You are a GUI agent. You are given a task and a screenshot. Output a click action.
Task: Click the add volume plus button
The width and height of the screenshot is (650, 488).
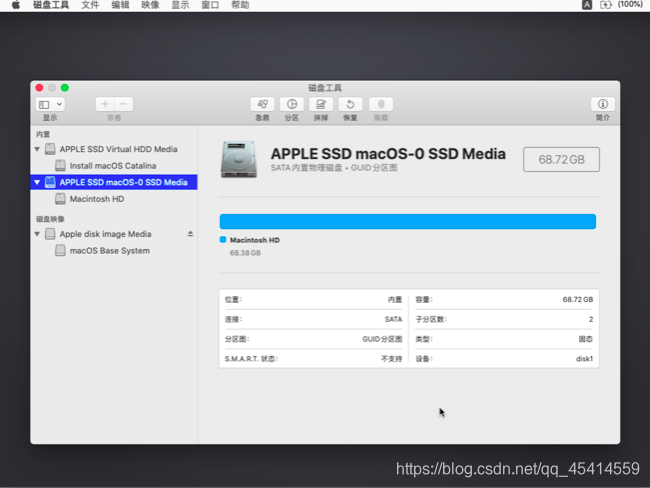pyautogui.click(x=105, y=104)
